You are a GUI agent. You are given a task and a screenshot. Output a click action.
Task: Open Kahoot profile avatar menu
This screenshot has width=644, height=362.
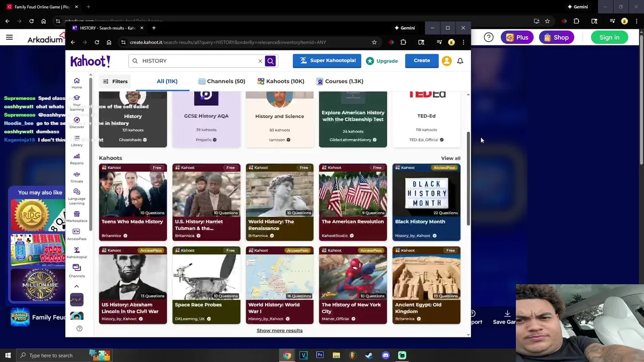(x=446, y=61)
